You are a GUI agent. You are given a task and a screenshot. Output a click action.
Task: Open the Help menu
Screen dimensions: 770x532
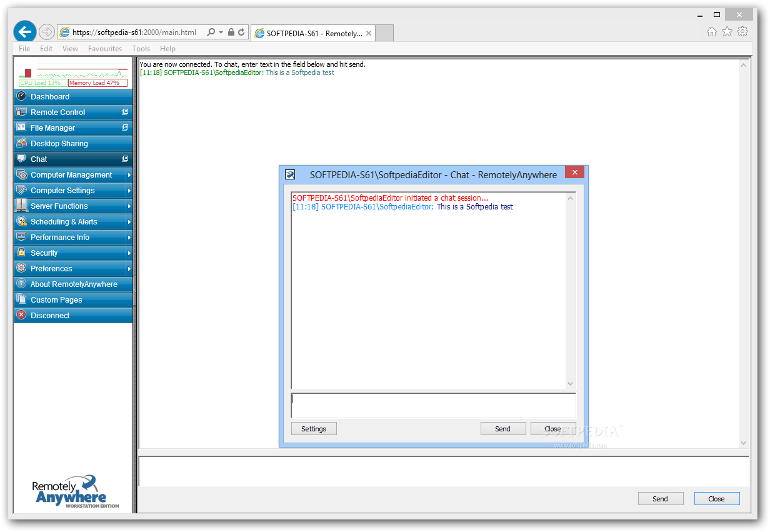(x=167, y=48)
